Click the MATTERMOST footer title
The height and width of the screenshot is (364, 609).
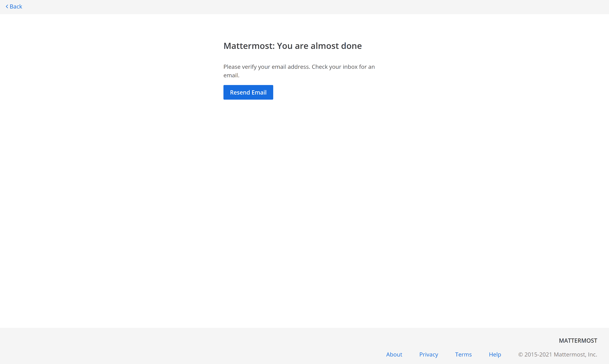point(578,340)
